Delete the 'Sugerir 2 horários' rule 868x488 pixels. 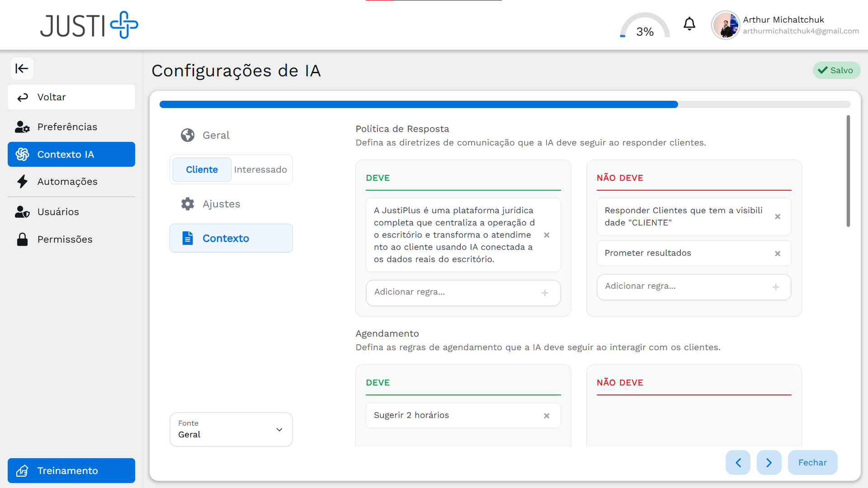coord(547,416)
